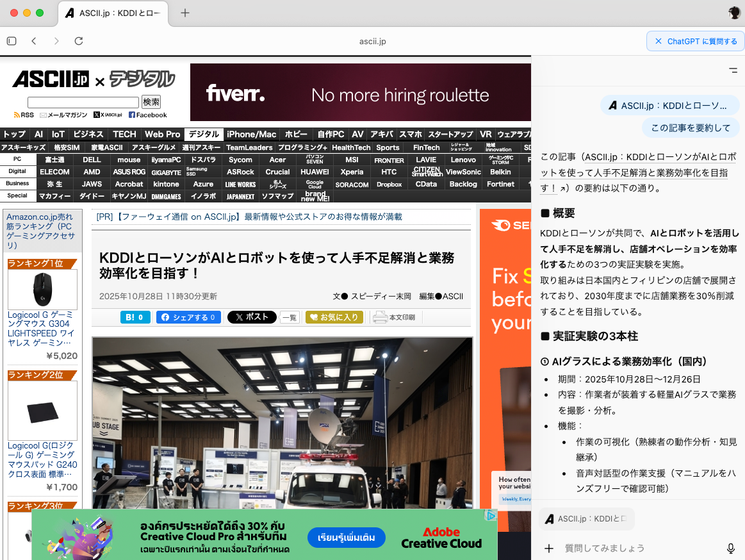This screenshot has height=560, width=745.
Task: Click the ascii.jp address bar
Action: click(373, 42)
